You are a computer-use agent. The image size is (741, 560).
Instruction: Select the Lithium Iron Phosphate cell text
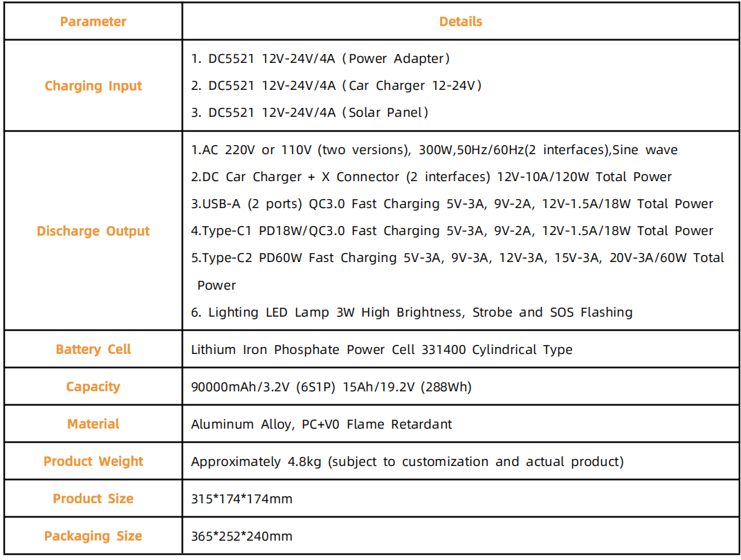[381, 350]
